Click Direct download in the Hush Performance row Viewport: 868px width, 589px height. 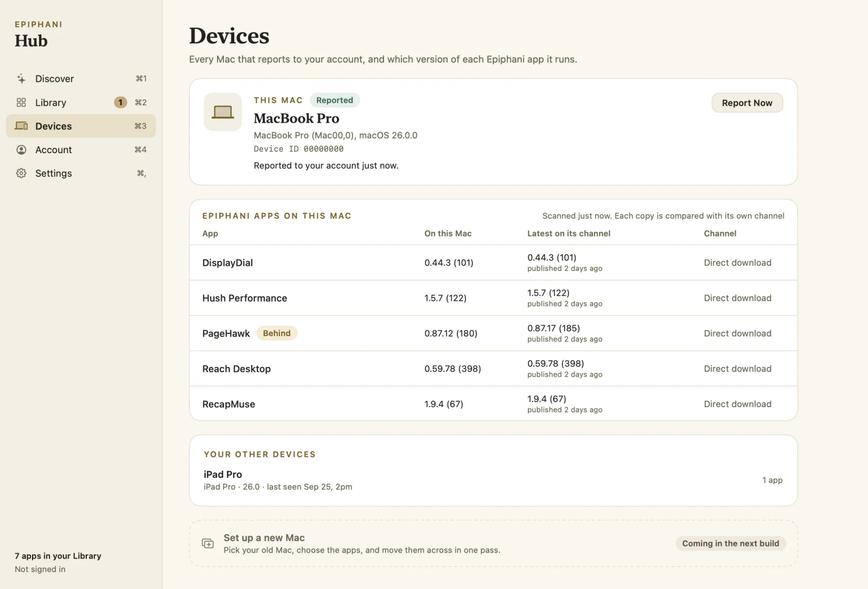point(737,298)
